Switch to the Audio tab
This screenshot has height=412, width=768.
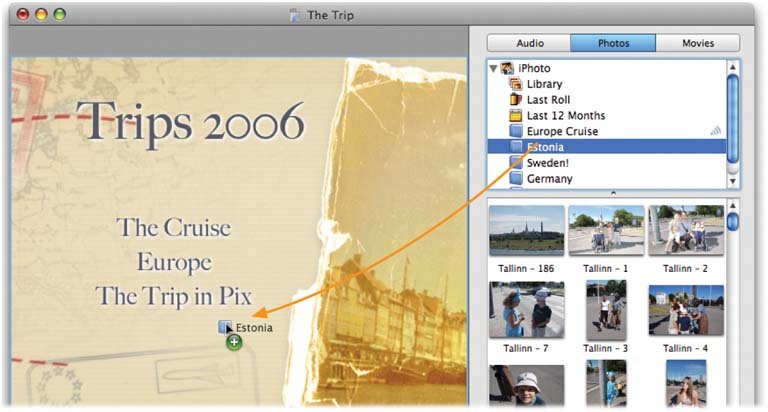coord(529,43)
